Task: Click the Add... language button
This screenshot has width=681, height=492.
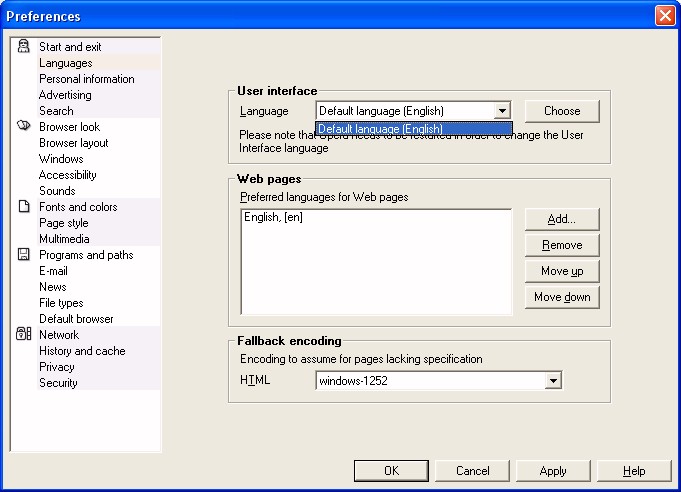Action: coord(562,219)
